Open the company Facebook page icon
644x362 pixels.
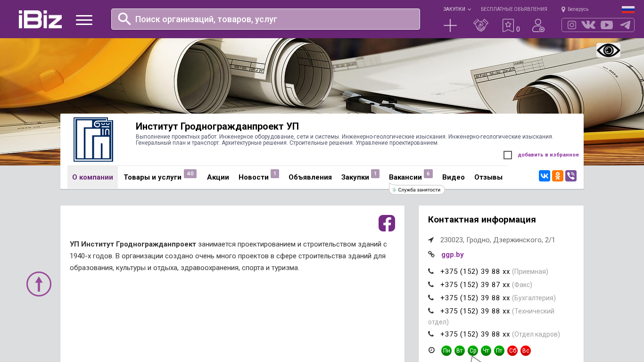point(387,223)
